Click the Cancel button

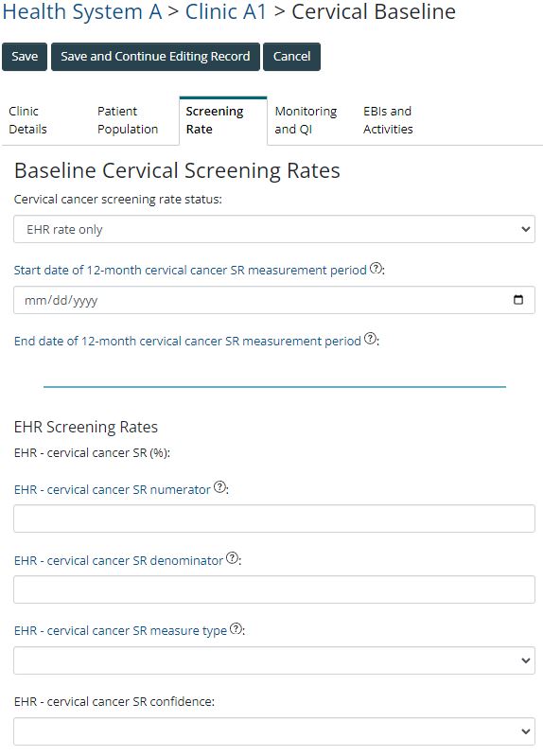[291, 57]
